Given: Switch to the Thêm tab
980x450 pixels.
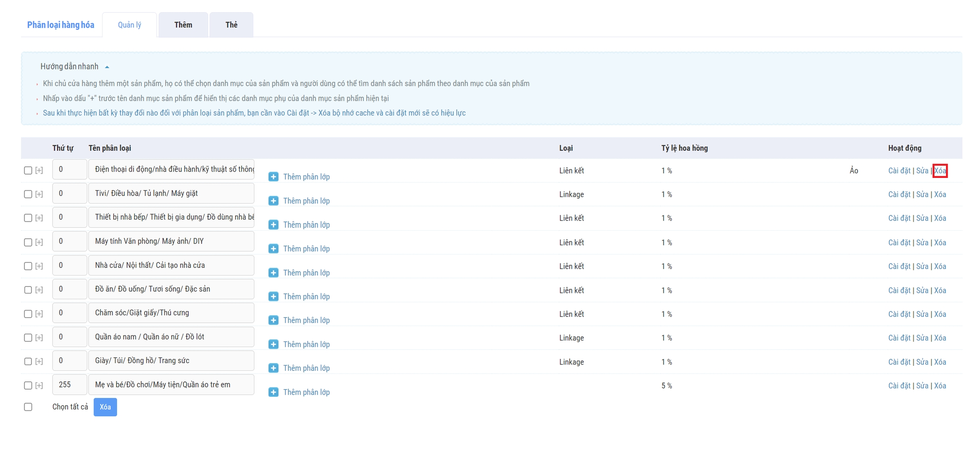Looking at the screenshot, I should tap(183, 25).
